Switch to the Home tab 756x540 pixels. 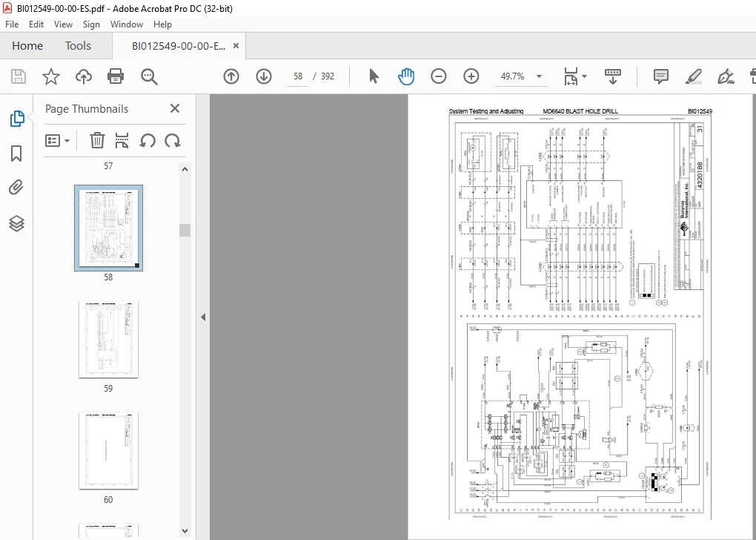27,46
